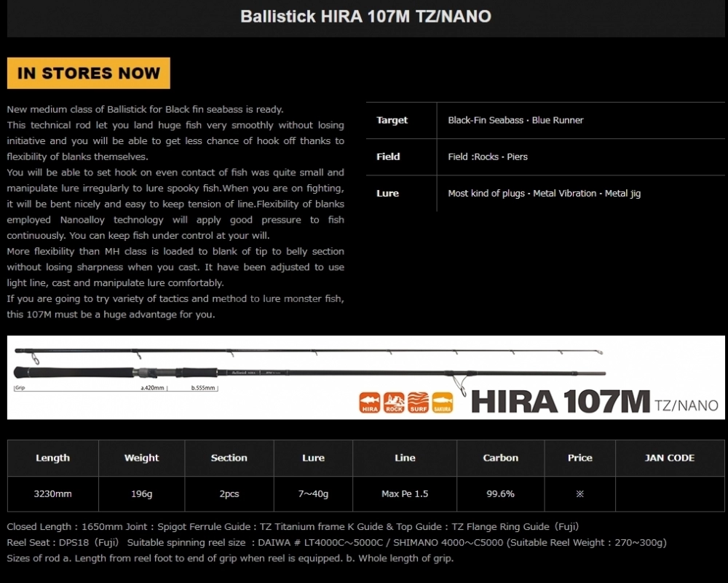This screenshot has height=583, width=728.
Task: Click the Ballistick HIRA 107M TZ/NANO title
Action: [x=366, y=17]
